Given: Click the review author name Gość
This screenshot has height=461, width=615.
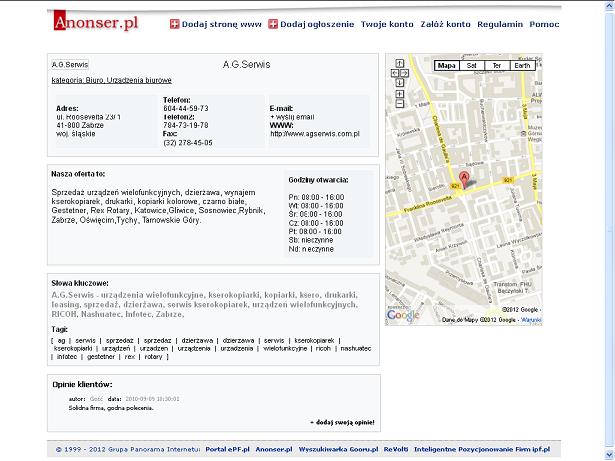Looking at the screenshot, I should point(96,399).
